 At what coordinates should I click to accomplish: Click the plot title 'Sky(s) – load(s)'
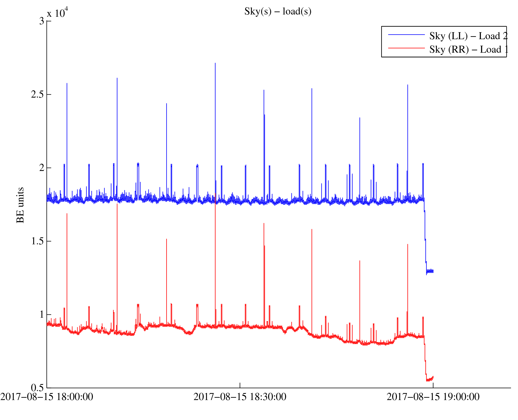pos(278,11)
